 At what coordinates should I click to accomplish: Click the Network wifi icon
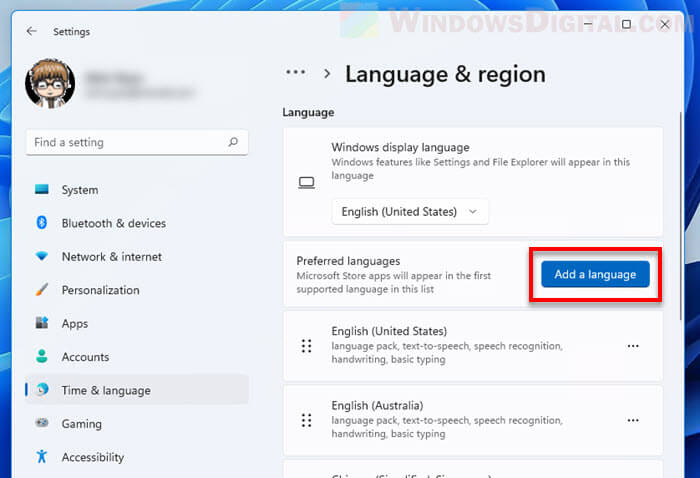[42, 256]
